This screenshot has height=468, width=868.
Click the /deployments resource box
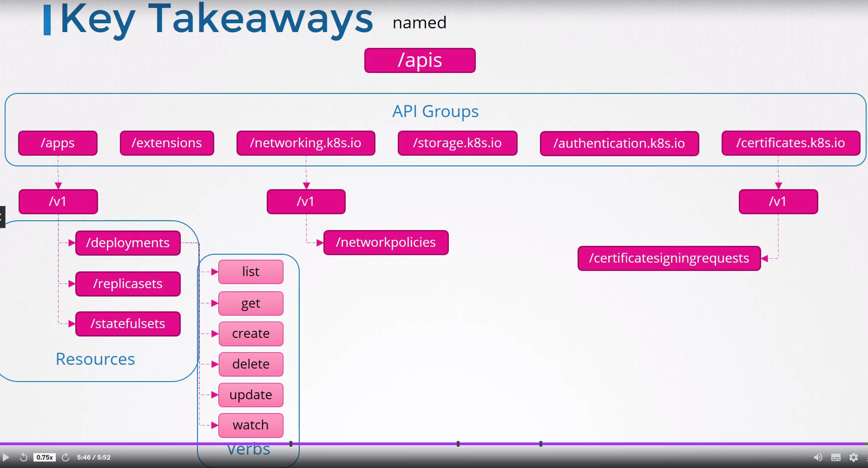click(128, 243)
